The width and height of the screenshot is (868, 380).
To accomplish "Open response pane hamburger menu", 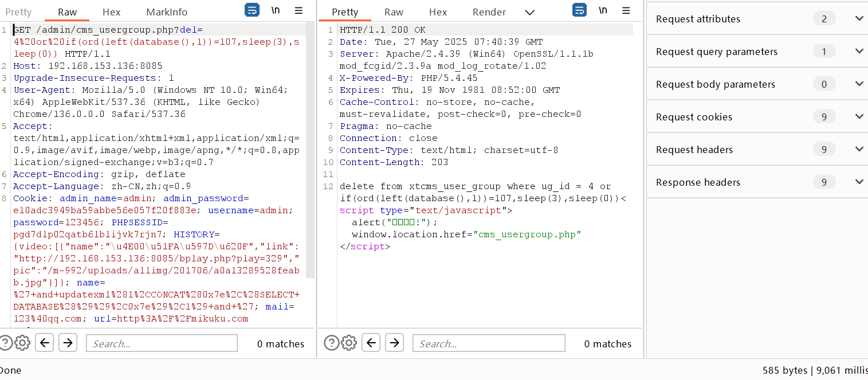I will coord(626,10).
